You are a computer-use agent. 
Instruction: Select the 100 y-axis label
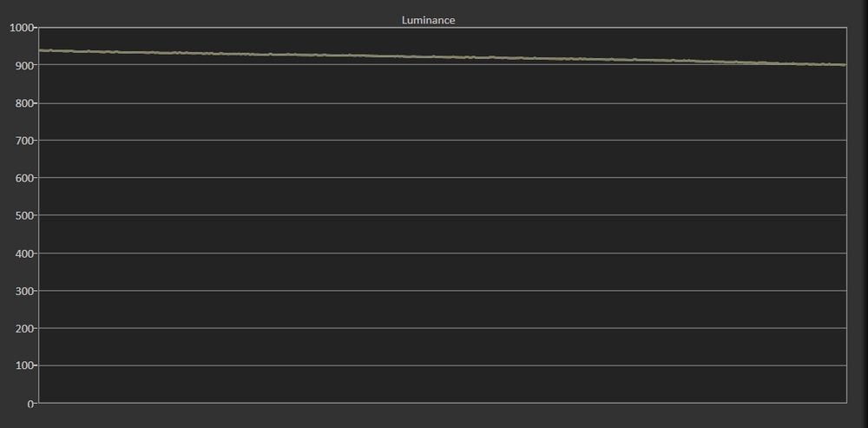pyautogui.click(x=23, y=365)
